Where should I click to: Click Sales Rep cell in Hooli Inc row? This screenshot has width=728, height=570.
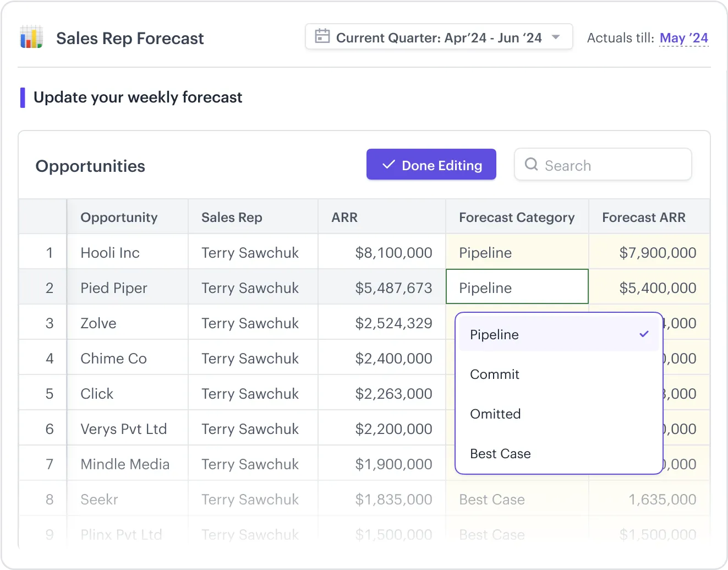[x=253, y=252]
